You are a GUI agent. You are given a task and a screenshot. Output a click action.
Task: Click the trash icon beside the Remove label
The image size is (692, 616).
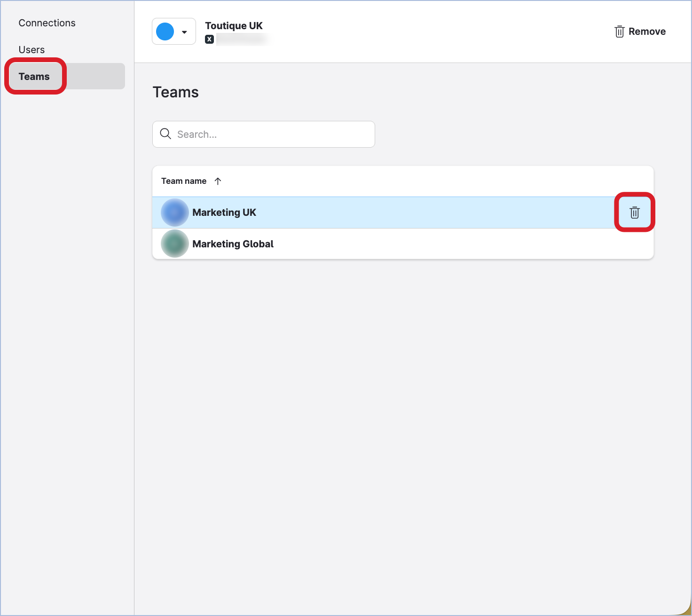point(620,31)
